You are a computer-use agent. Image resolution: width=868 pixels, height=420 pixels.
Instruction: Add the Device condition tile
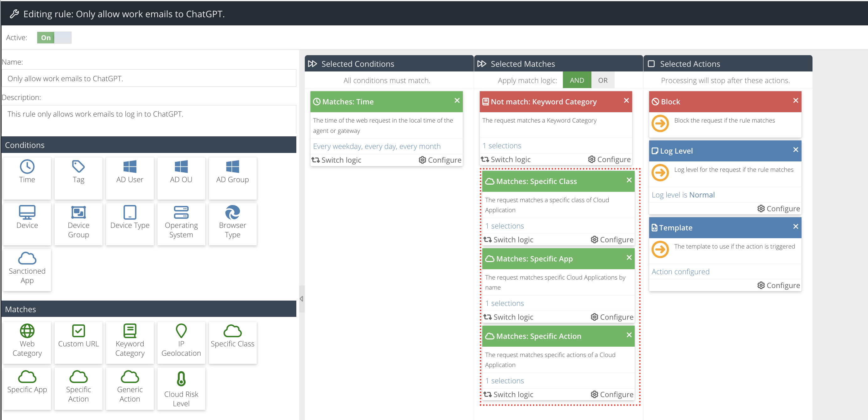[27, 224]
